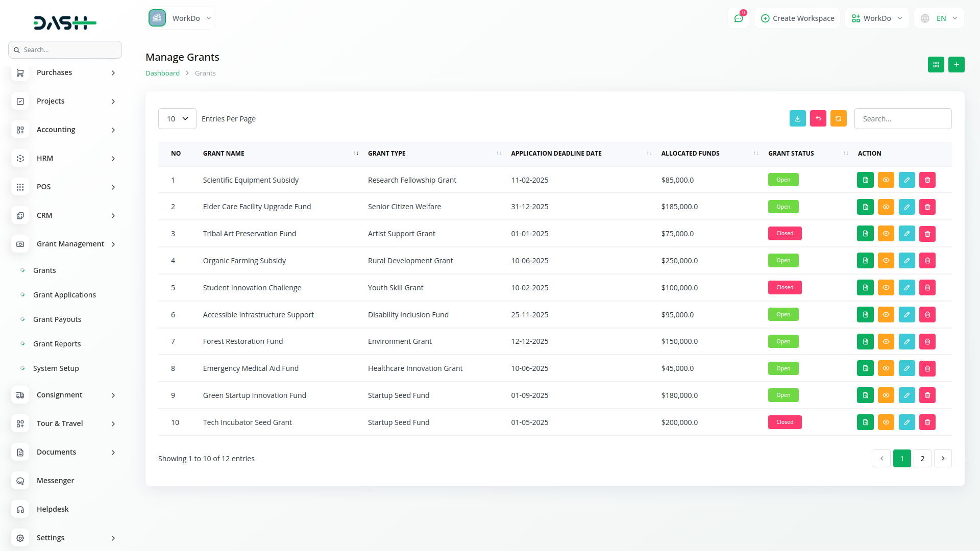Click the orange refresh icon
This screenshot has height=551, width=980.
tap(838, 118)
